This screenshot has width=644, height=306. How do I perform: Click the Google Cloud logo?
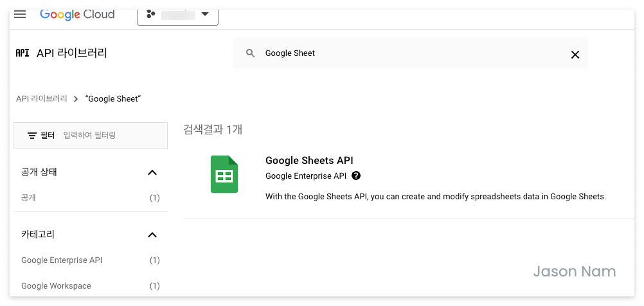point(77,15)
